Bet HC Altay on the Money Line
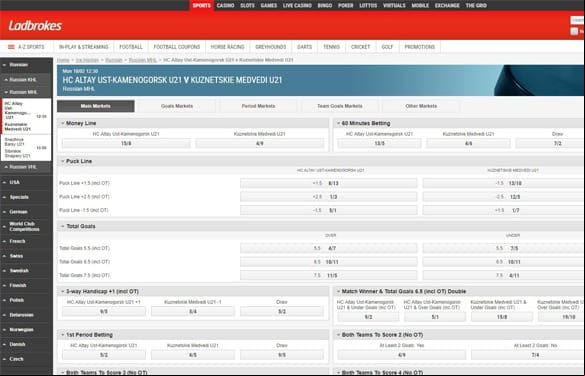This screenshot has height=376, width=585. [126, 143]
